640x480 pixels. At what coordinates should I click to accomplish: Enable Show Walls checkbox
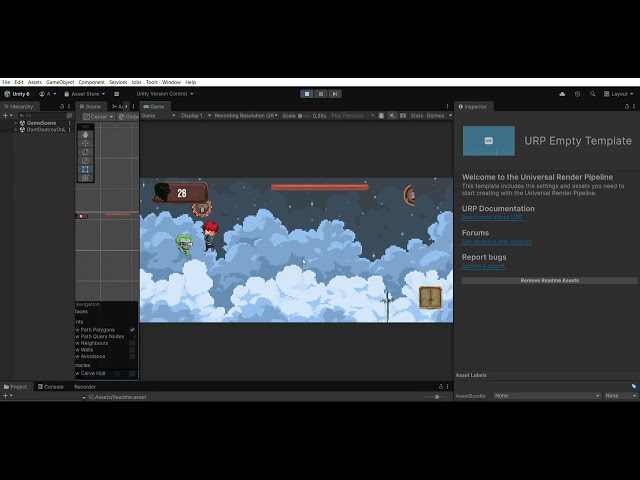(132, 350)
